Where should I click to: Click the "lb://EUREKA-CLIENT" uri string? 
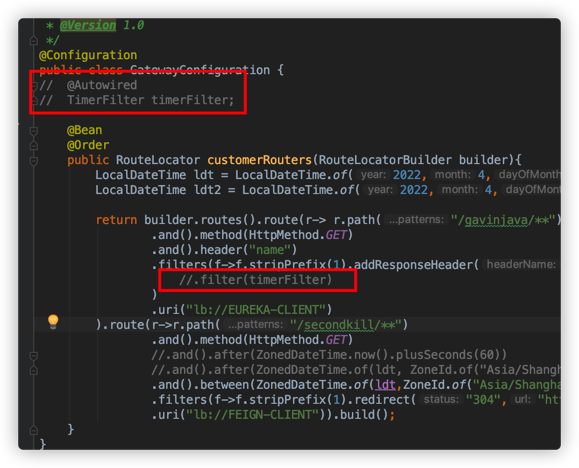tap(256, 310)
